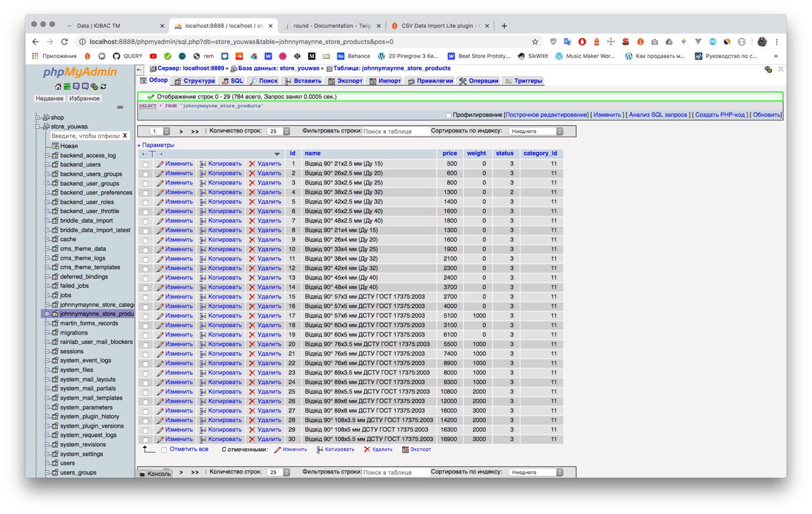Switch to the SQL tab
The height and width of the screenshot is (514, 812).
232,80
